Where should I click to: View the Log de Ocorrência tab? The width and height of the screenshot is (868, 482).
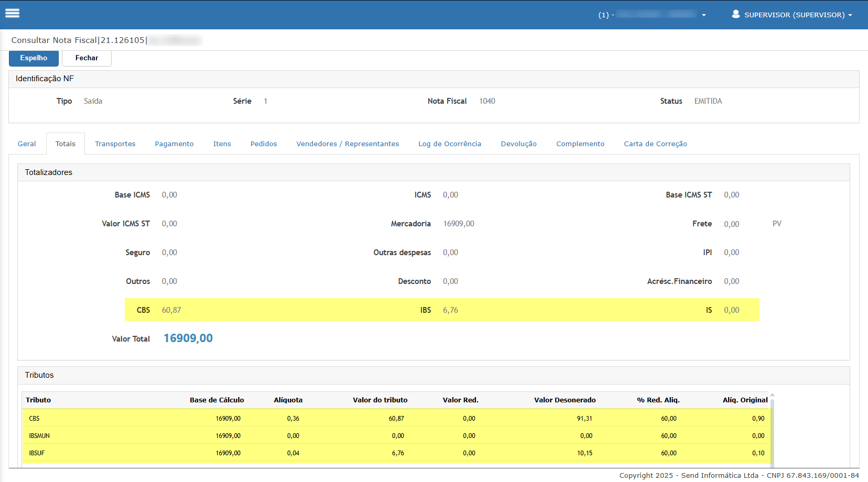click(x=449, y=144)
